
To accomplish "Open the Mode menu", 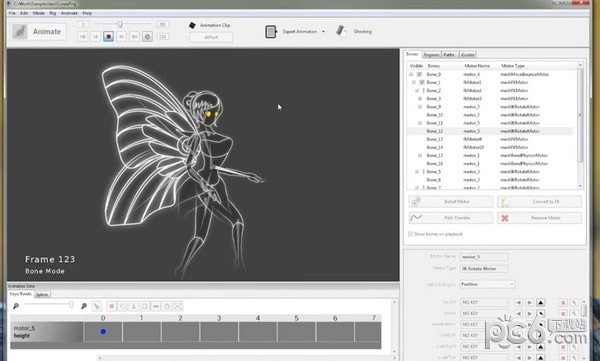I will [39, 13].
